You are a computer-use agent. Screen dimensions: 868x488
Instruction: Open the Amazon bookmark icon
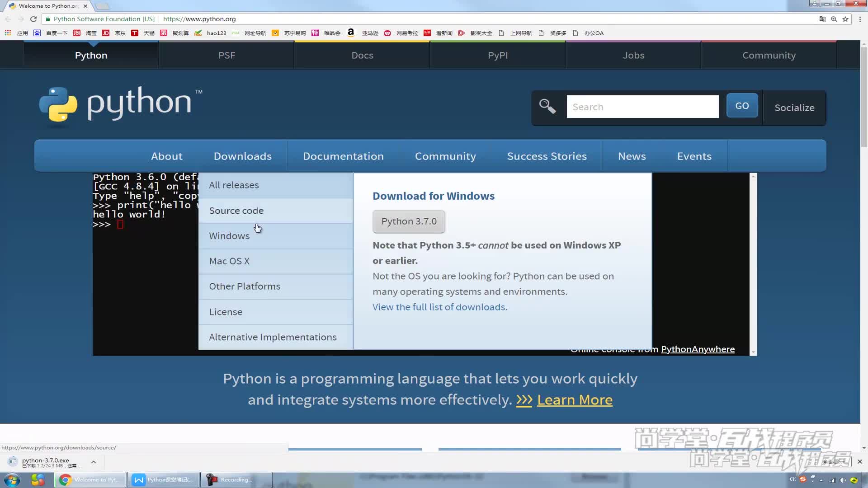pyautogui.click(x=350, y=33)
